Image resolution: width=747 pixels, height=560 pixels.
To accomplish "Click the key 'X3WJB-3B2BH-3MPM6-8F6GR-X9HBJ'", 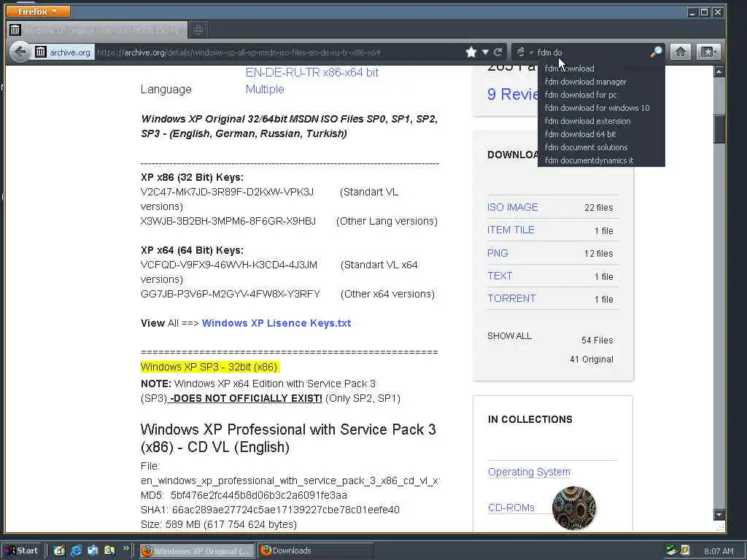I will point(228,221).
